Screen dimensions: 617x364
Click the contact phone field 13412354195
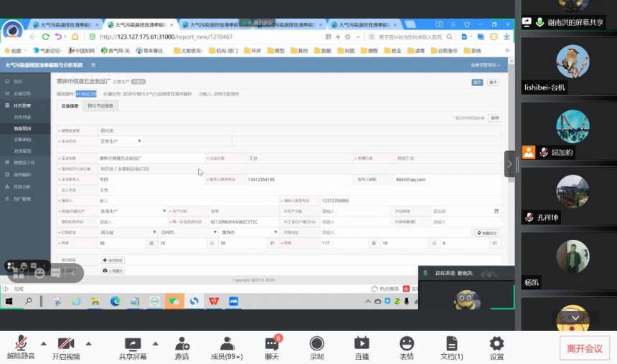tap(299, 179)
